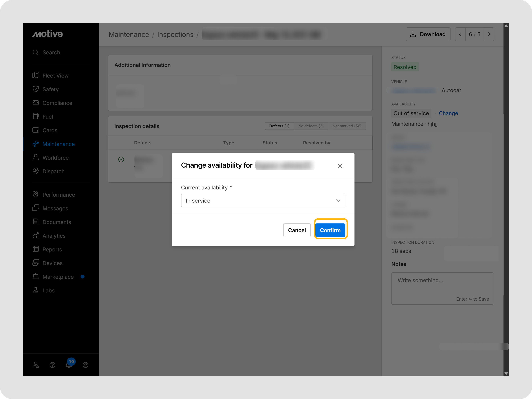The width and height of the screenshot is (532, 399).
Task: Click the Resolved status badge
Action: (405, 67)
